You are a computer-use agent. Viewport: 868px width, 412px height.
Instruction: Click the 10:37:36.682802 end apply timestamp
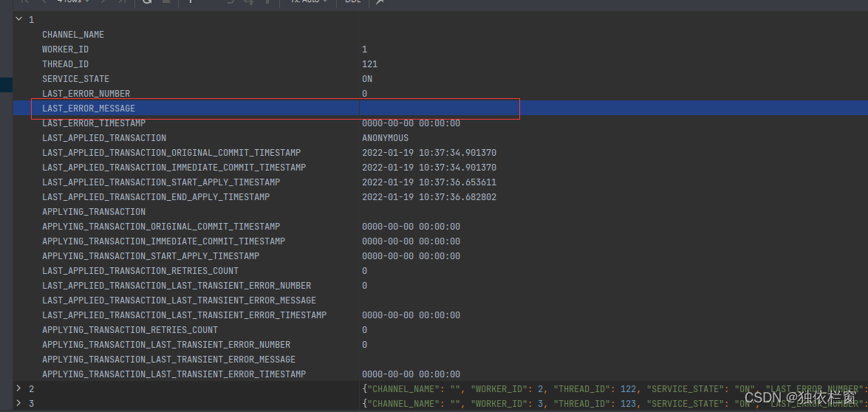click(x=429, y=197)
